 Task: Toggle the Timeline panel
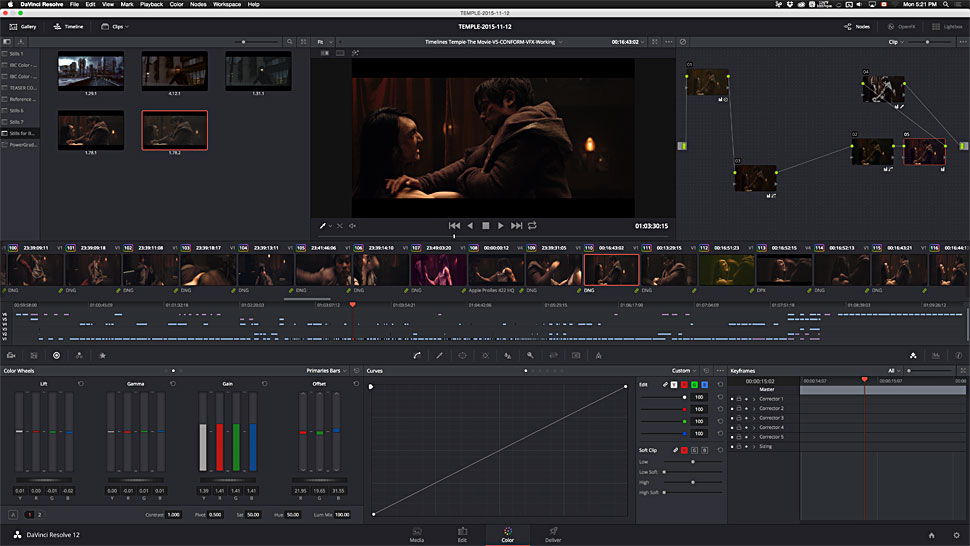tap(68, 27)
